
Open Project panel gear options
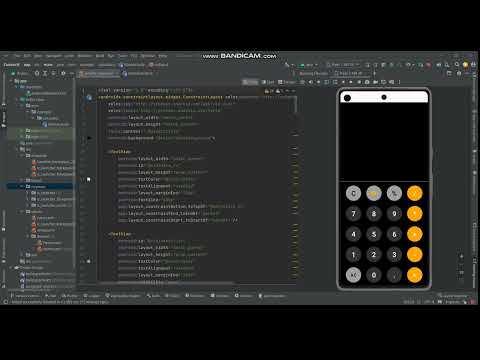pyautogui.click(x=63, y=73)
